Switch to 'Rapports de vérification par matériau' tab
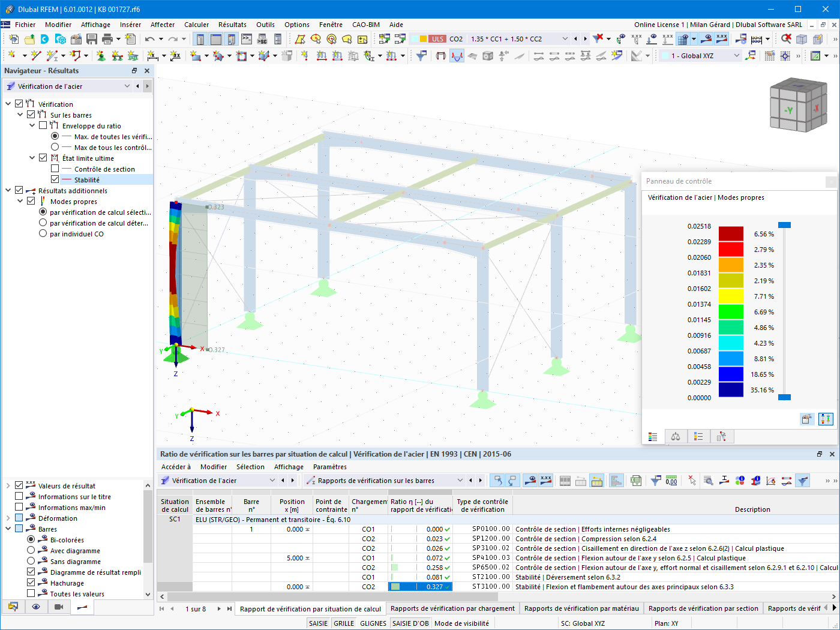840x630 pixels. click(x=581, y=608)
